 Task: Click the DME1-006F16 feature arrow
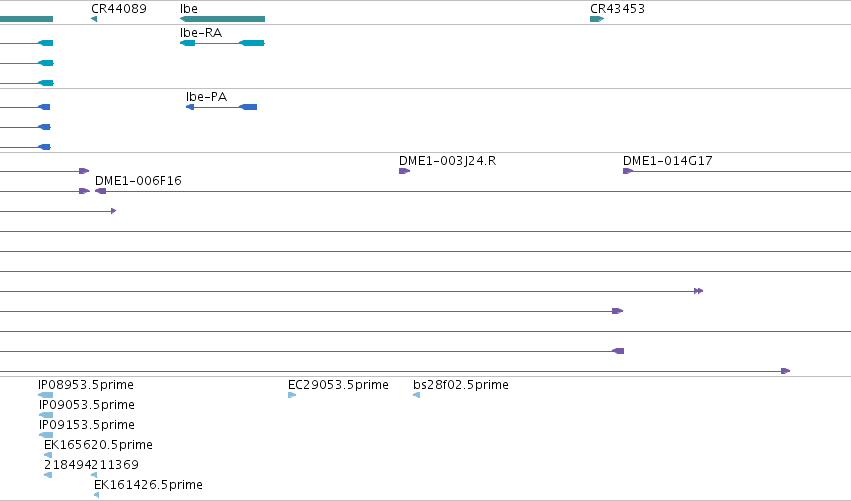(x=100, y=191)
